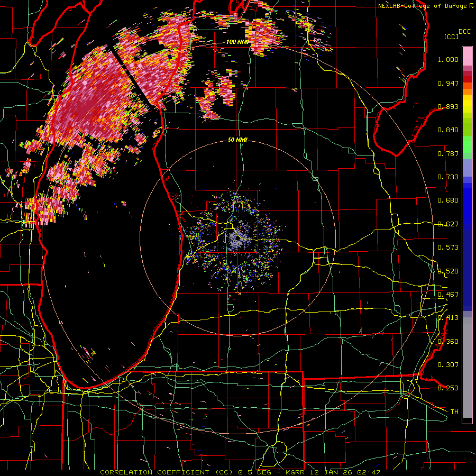This screenshot has width=476, height=476.
Task: Click the 0.253 scale value
Action: coord(448,388)
